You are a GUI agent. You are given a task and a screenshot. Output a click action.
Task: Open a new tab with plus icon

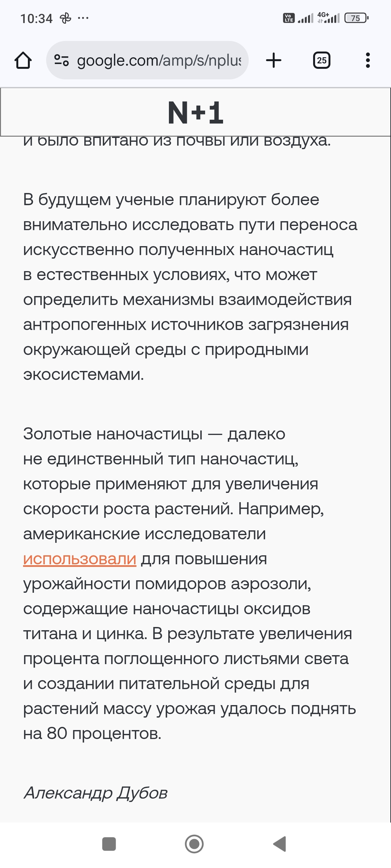point(273,61)
